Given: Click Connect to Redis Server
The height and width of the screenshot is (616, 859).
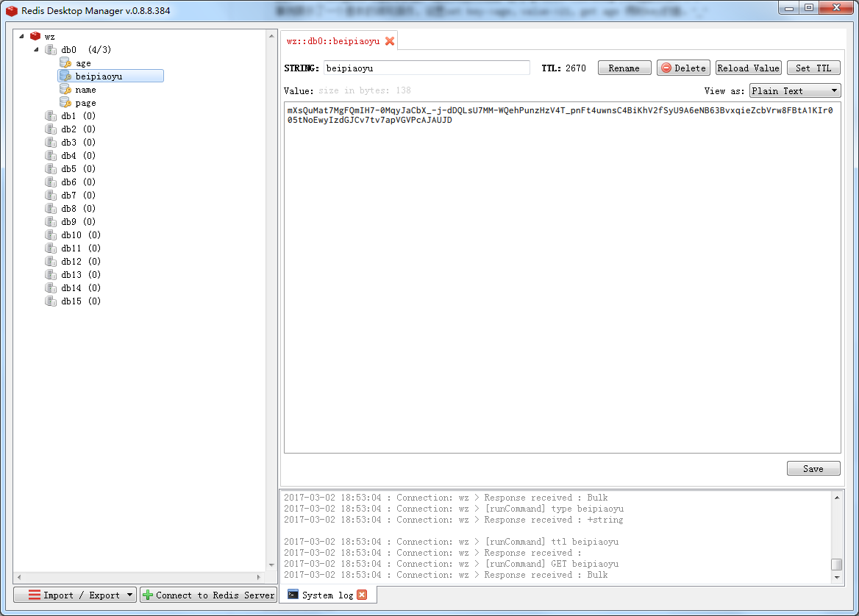Looking at the screenshot, I should (208, 595).
